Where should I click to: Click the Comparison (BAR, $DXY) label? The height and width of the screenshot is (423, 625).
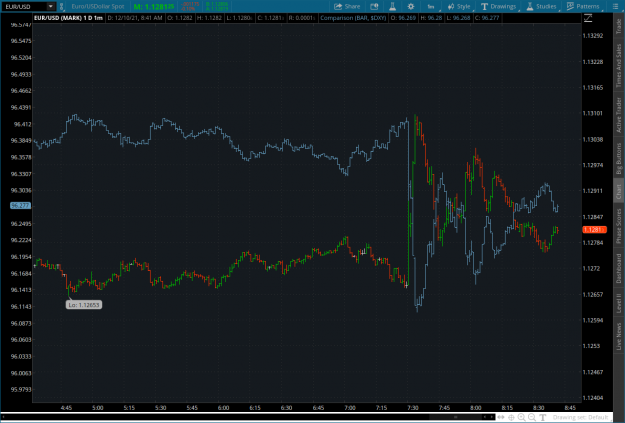(x=353, y=18)
